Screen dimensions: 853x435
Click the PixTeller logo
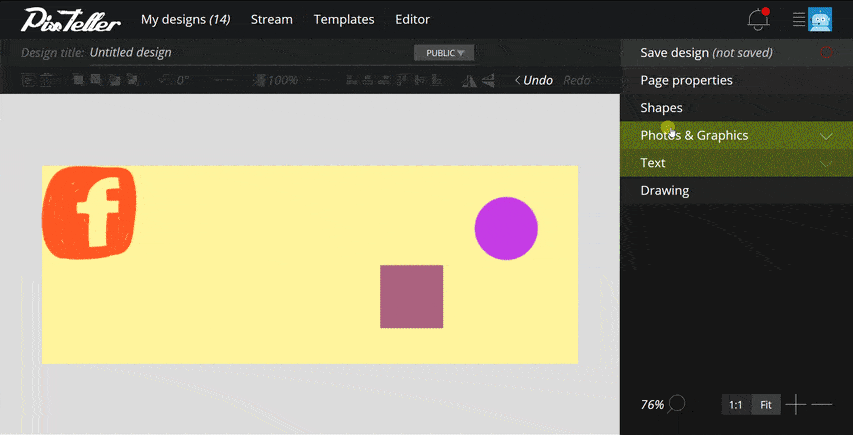coord(71,20)
